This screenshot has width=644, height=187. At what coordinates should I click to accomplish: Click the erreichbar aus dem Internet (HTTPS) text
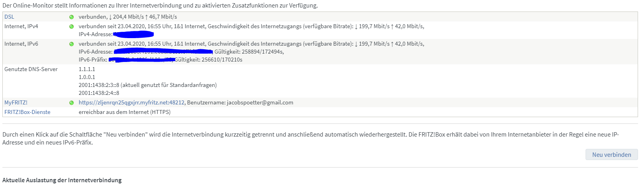click(124, 112)
